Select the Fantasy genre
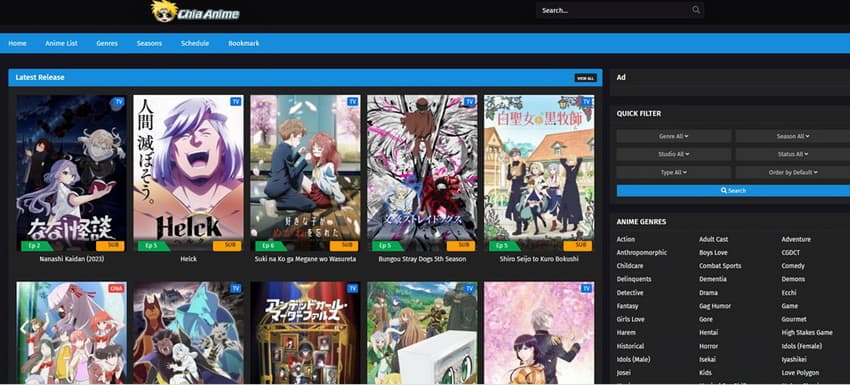 627,306
